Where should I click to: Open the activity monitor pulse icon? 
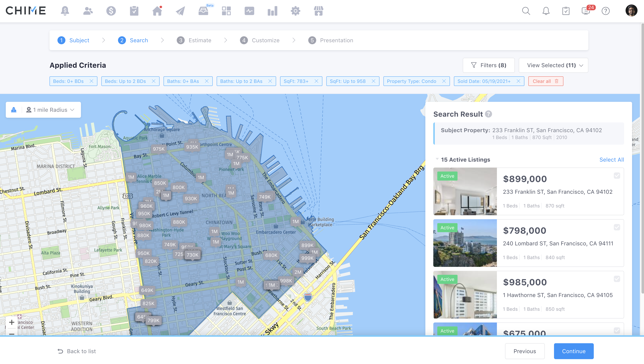249,11
